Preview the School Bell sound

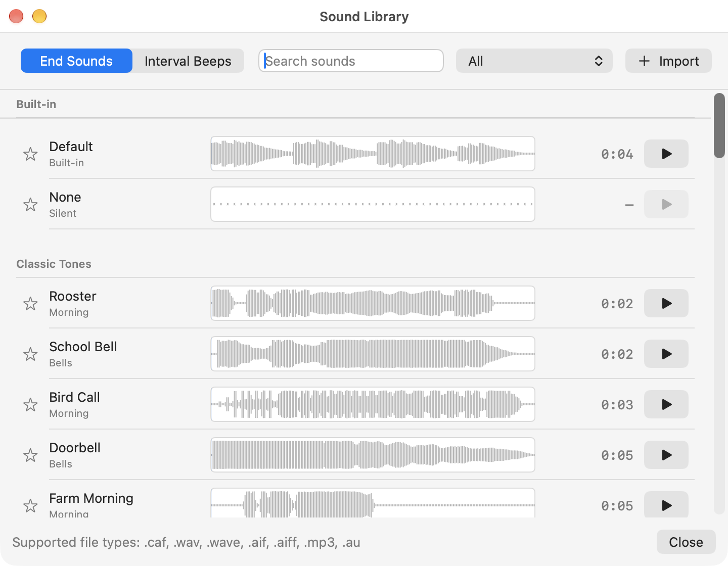point(666,354)
